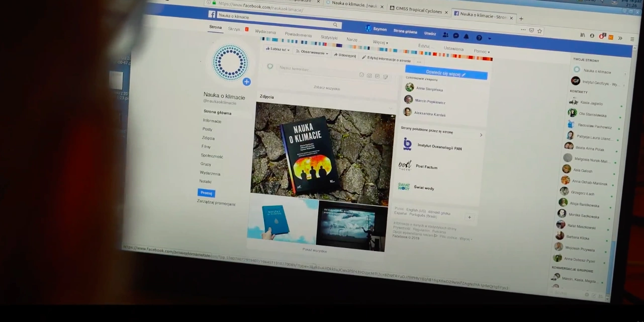
Task: Close the CIMSS Tropical Cyclones tab
Action: point(446,12)
